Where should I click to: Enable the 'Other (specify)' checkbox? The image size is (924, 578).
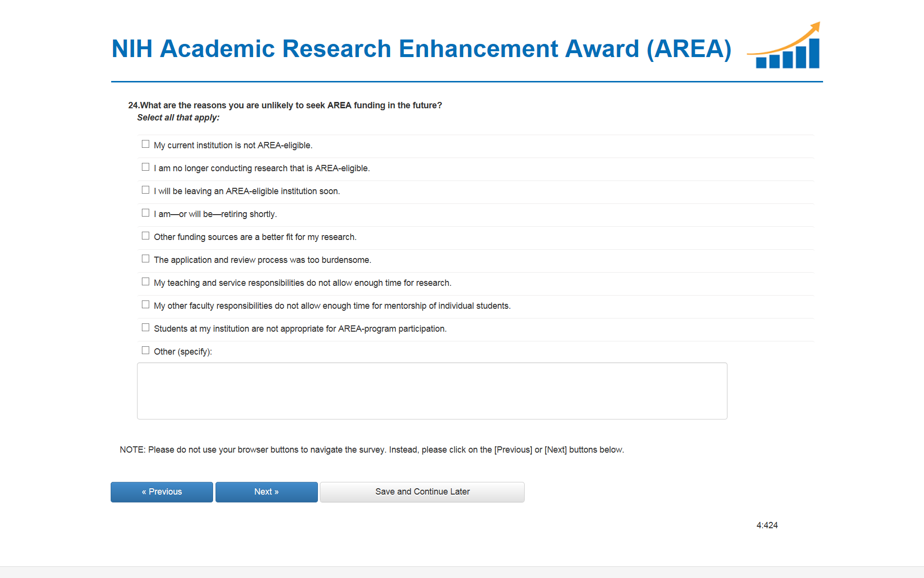(x=145, y=350)
